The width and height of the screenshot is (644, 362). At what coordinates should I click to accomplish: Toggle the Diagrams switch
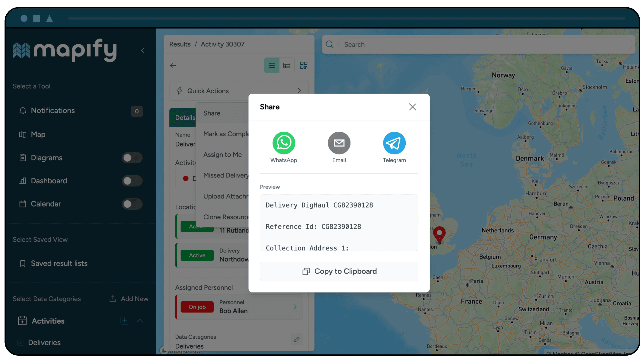coord(132,158)
